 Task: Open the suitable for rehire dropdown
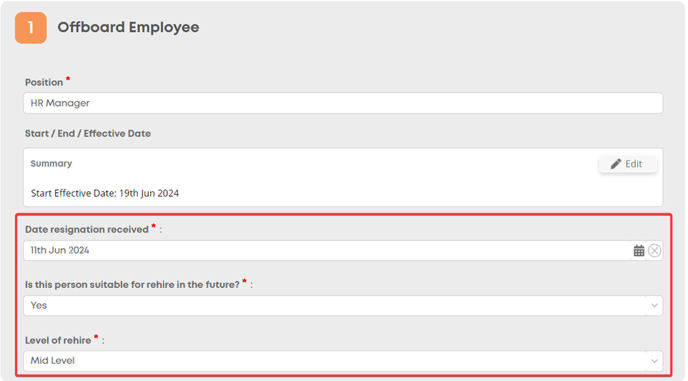click(343, 306)
